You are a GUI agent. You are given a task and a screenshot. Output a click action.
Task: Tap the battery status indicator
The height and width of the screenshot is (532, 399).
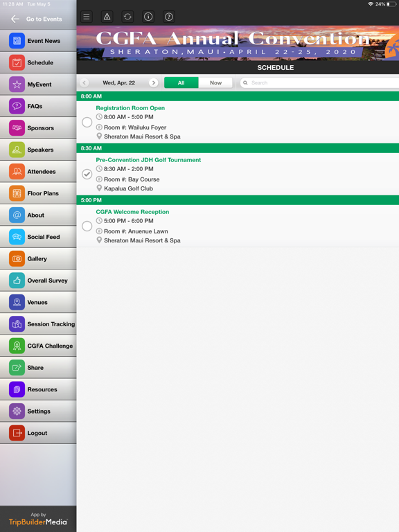coord(391,4)
